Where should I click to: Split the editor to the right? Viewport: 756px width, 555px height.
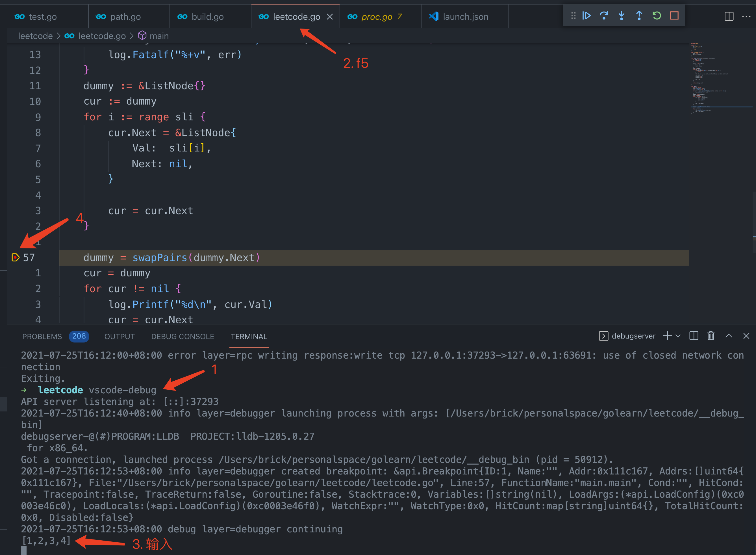point(729,16)
